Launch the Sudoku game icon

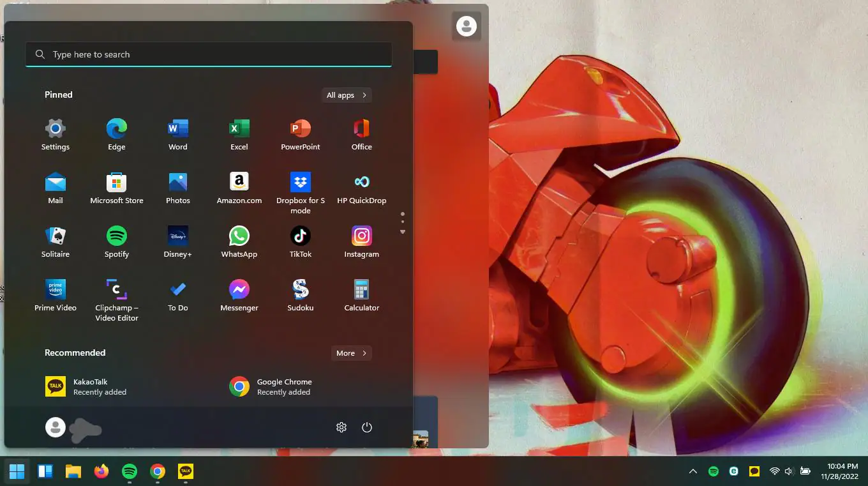pyautogui.click(x=300, y=296)
